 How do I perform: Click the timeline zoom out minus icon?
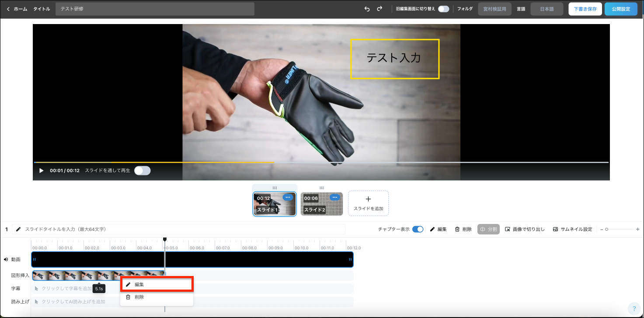601,229
